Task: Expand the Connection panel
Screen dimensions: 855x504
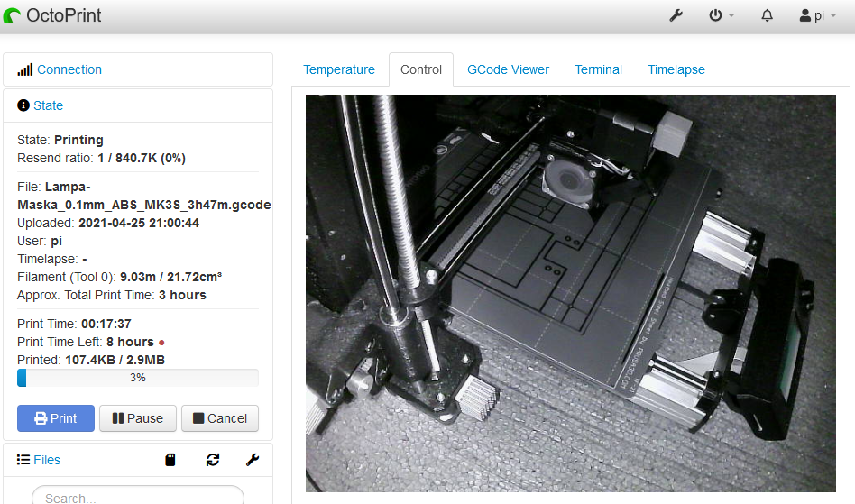Action: [69, 69]
